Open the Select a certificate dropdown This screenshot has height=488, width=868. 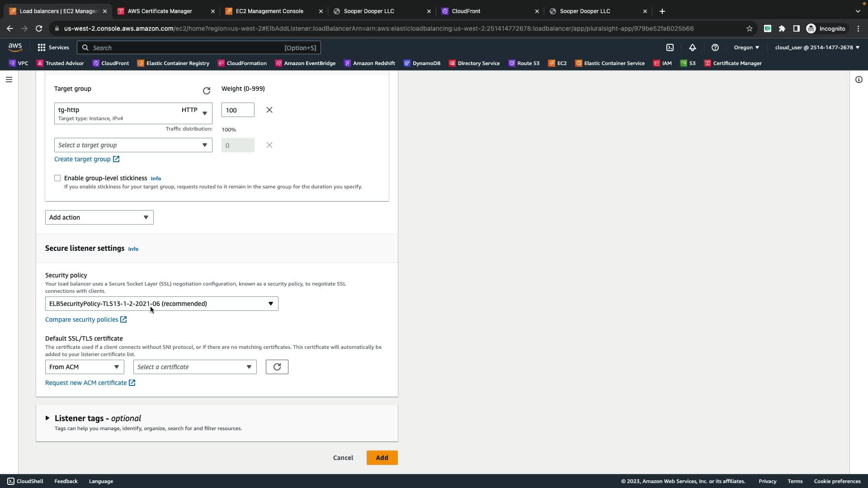(x=194, y=367)
